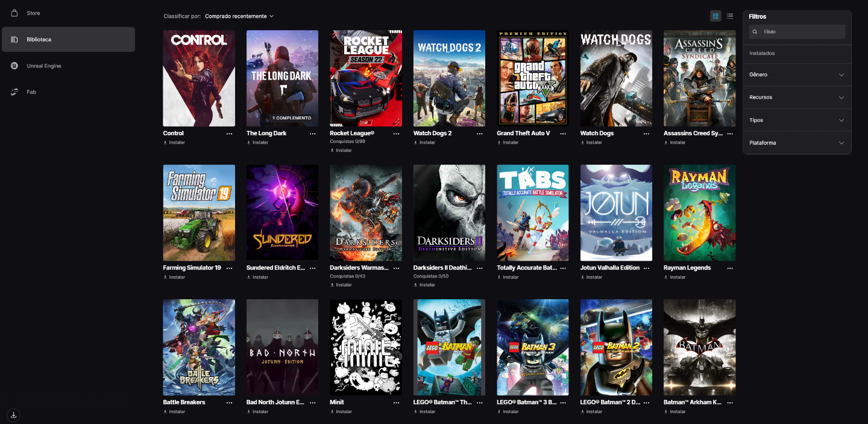Open more options for Rayman Legends

[x=730, y=268]
